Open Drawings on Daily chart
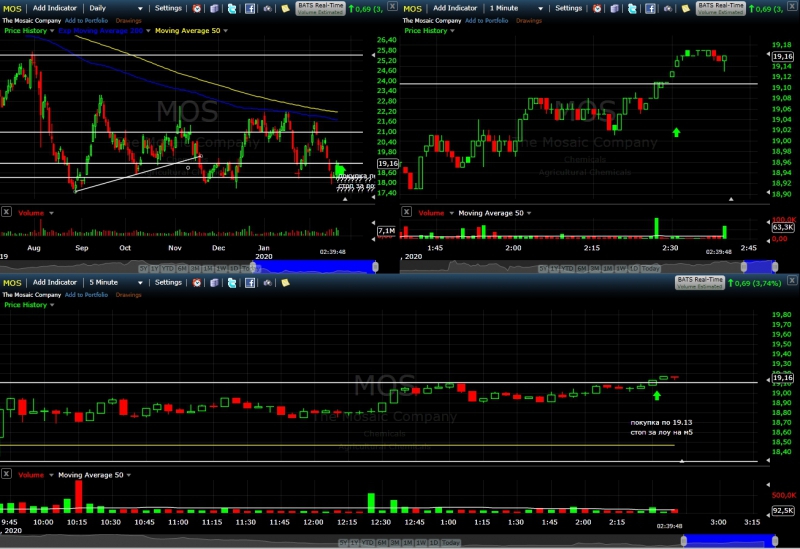The width and height of the screenshot is (800, 549). tap(129, 21)
